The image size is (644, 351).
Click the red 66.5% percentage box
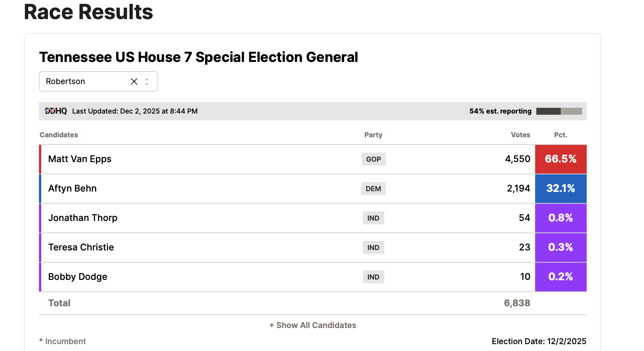pos(560,159)
